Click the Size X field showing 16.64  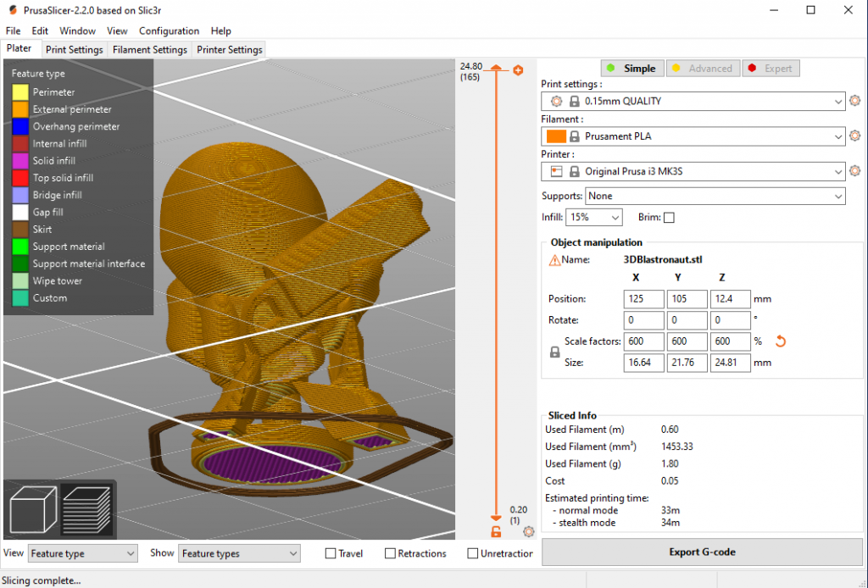click(x=644, y=363)
